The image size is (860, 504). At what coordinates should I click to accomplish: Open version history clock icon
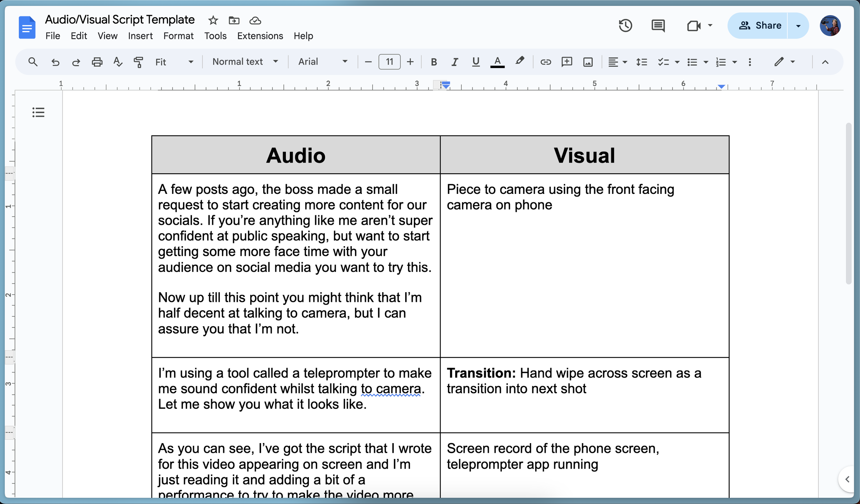[625, 26]
